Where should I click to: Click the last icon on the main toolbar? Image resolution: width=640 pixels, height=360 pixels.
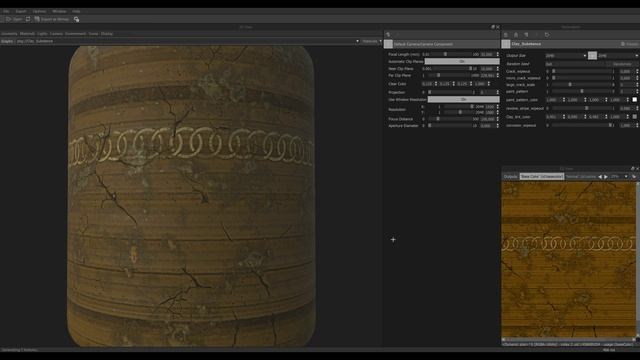point(76,19)
